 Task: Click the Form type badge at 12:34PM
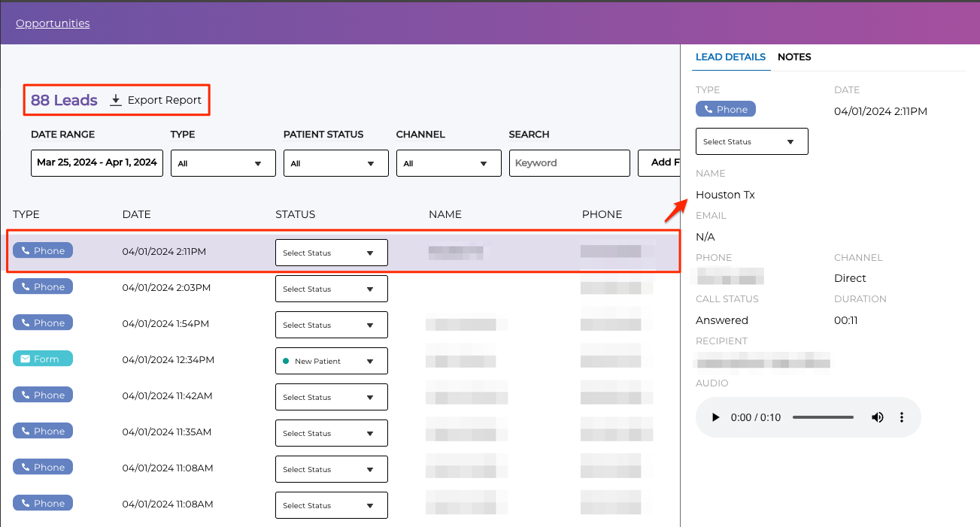pyautogui.click(x=43, y=359)
